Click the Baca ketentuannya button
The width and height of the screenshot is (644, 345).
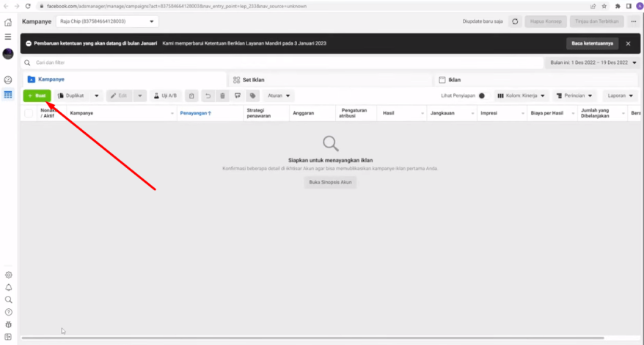click(x=592, y=43)
